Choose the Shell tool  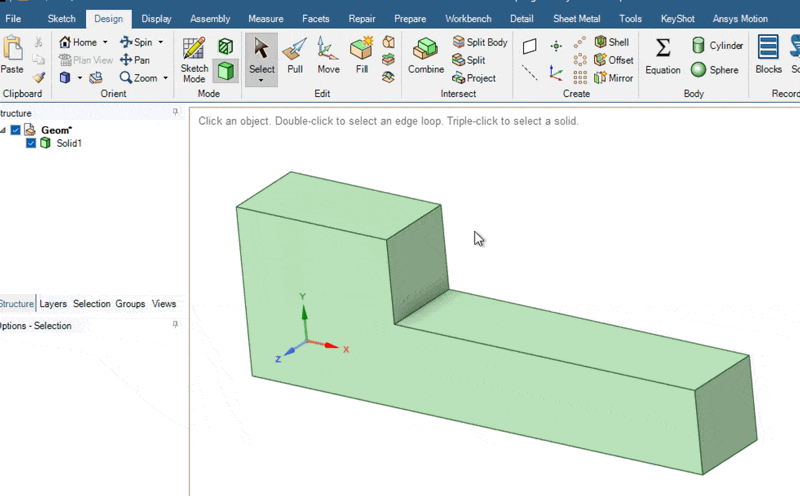click(x=611, y=42)
